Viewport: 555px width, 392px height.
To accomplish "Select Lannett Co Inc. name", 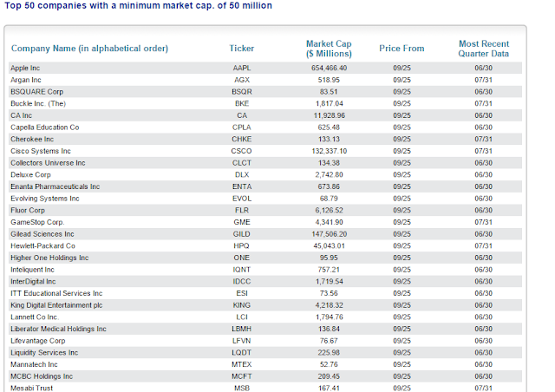I will [x=35, y=317].
